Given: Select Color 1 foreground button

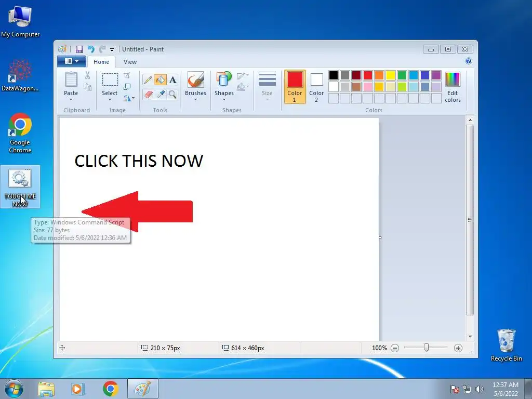Looking at the screenshot, I should pos(295,87).
